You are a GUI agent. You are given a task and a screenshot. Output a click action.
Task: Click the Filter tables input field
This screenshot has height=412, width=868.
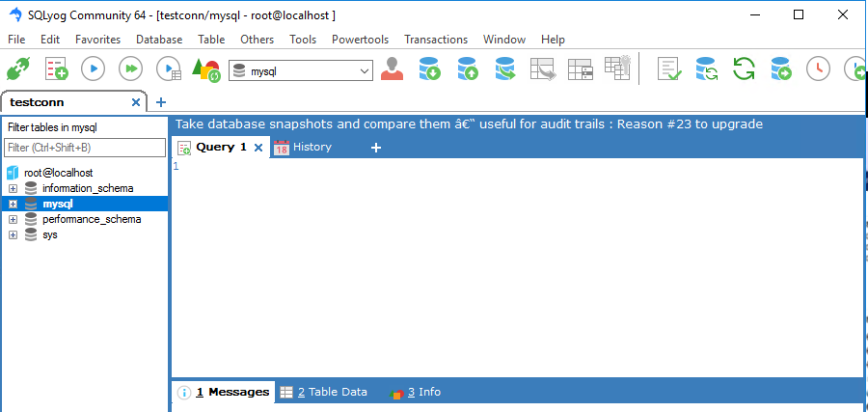point(85,148)
